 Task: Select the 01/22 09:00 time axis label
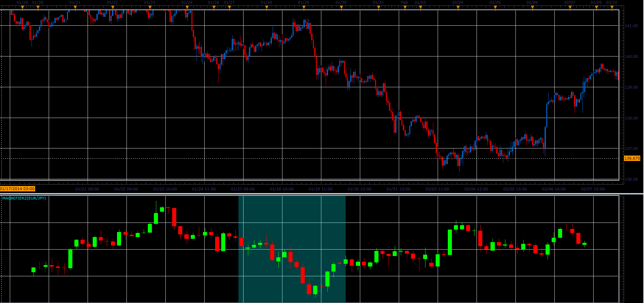126,189
